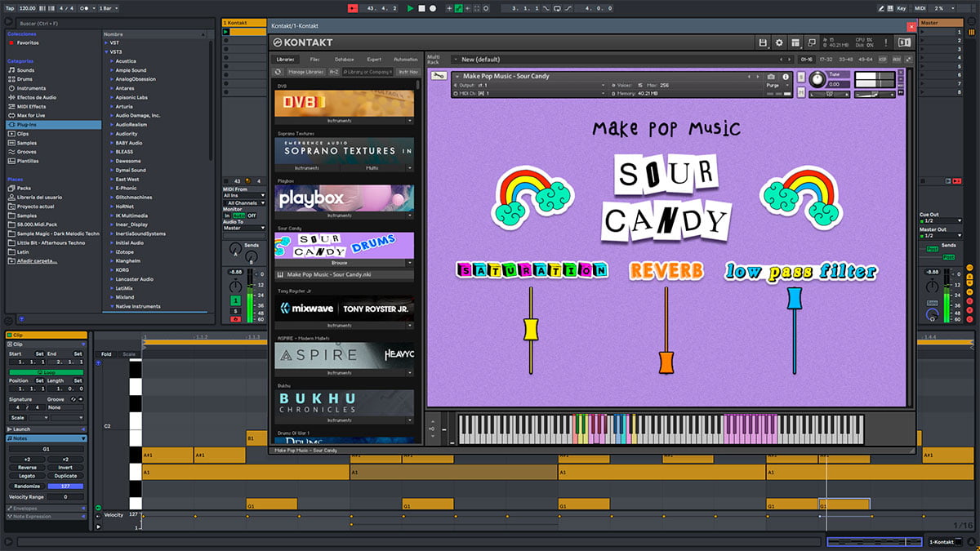Click the instrument info i icon
Screen dimensions: 980x551
(786, 77)
